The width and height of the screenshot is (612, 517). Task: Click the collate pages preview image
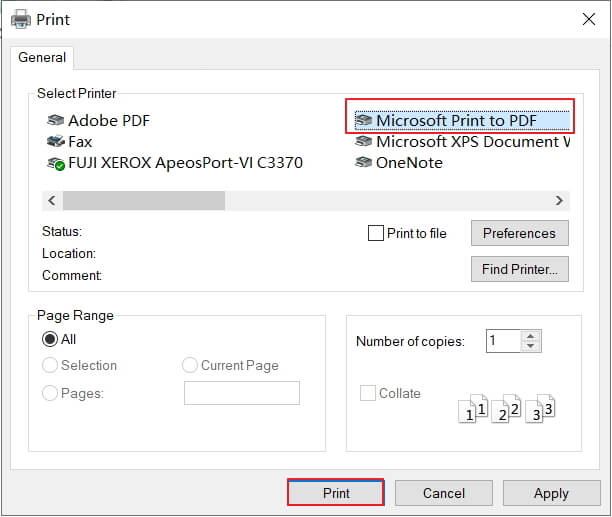[505, 407]
